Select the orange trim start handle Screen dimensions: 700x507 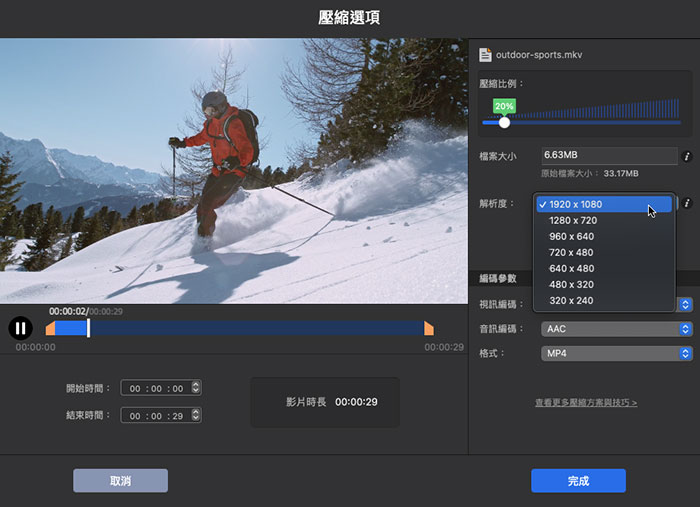(50, 328)
